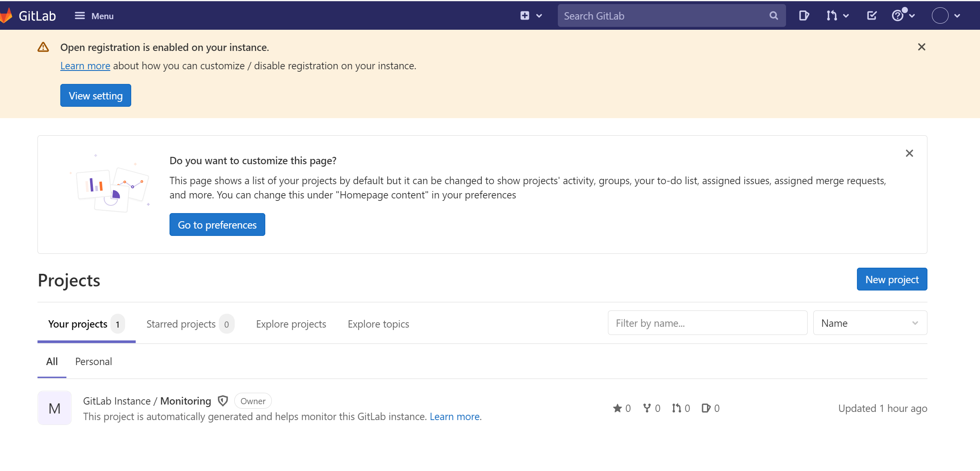Open the Merge requests dropdown in navbar

coord(837,16)
